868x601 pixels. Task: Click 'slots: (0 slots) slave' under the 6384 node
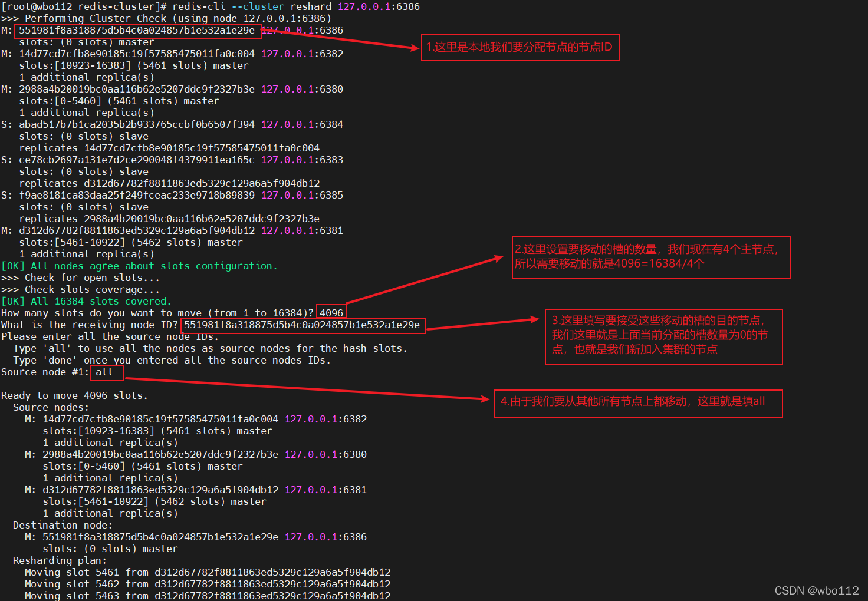coord(84,136)
